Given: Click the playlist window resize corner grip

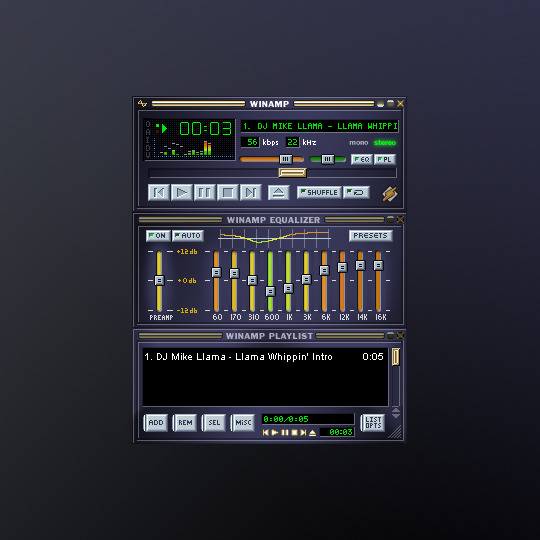Looking at the screenshot, I should [395, 432].
